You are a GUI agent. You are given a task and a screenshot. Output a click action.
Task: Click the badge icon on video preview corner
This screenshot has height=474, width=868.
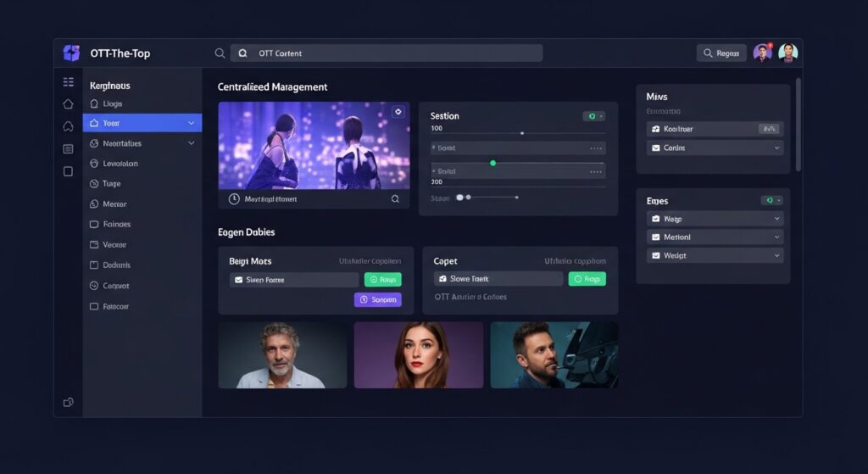click(x=398, y=112)
